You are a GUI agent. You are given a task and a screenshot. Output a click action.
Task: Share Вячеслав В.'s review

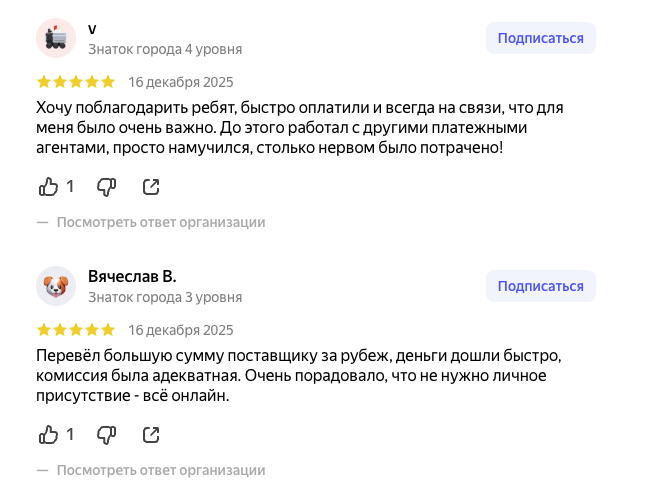click(151, 434)
